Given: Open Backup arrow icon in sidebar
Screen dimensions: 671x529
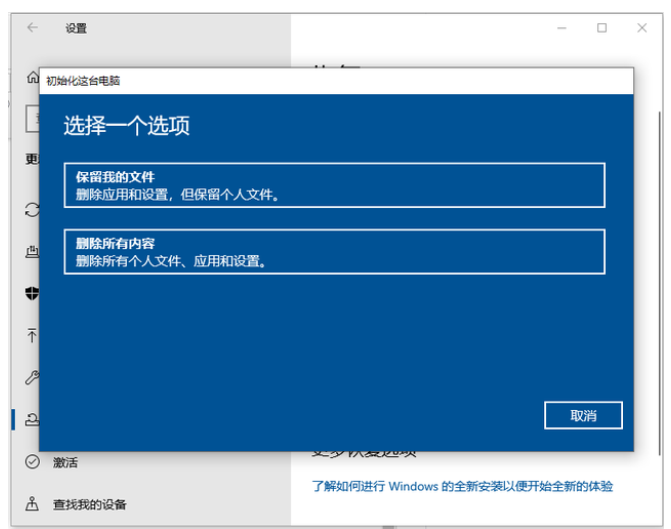Looking at the screenshot, I should click(32, 336).
